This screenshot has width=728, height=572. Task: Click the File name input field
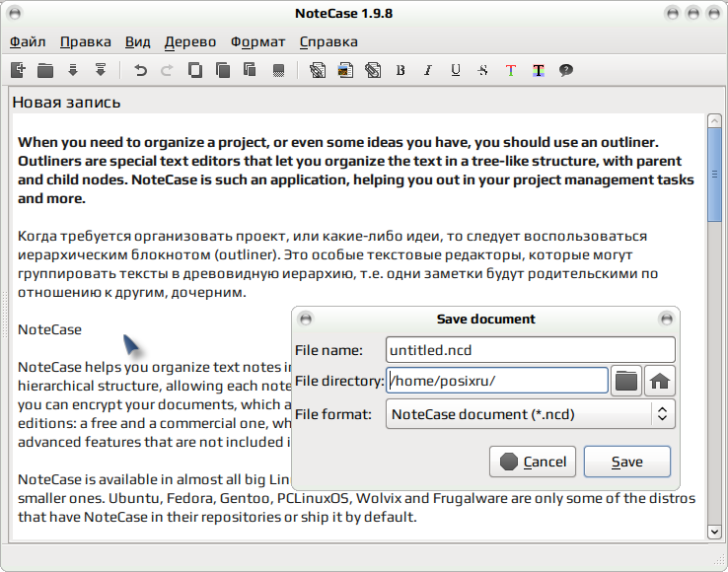pyautogui.click(x=530, y=349)
